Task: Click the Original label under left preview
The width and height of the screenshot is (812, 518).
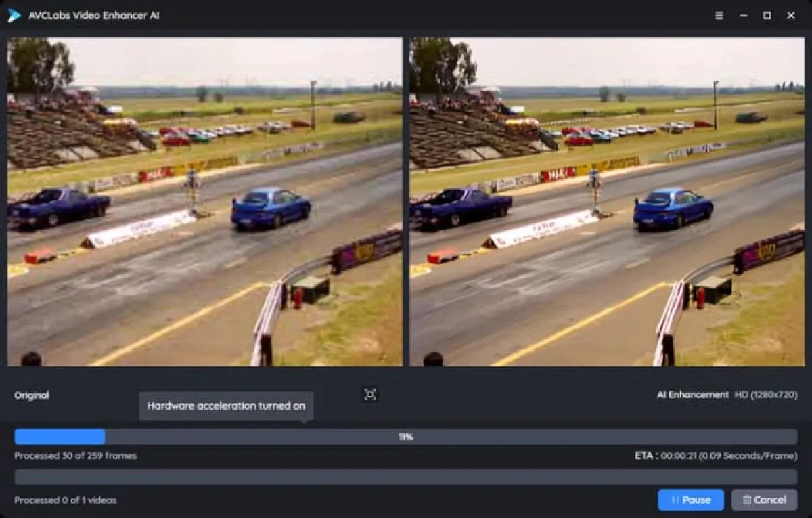Action: click(x=30, y=395)
